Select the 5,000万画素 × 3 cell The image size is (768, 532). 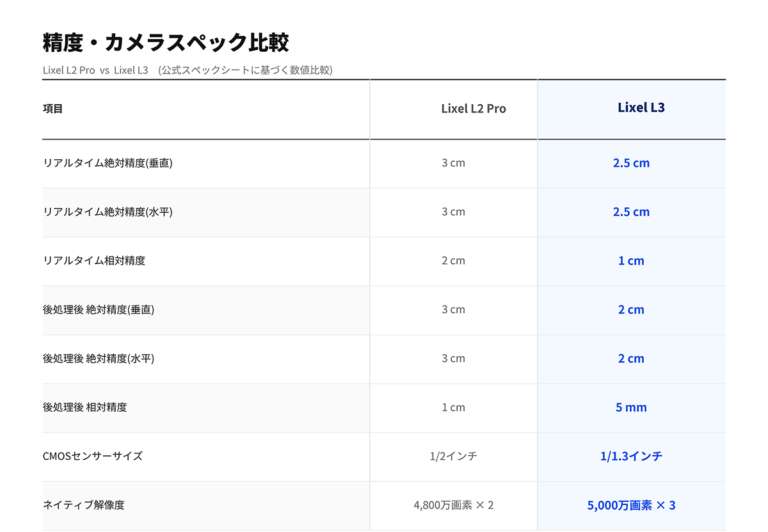(631, 505)
